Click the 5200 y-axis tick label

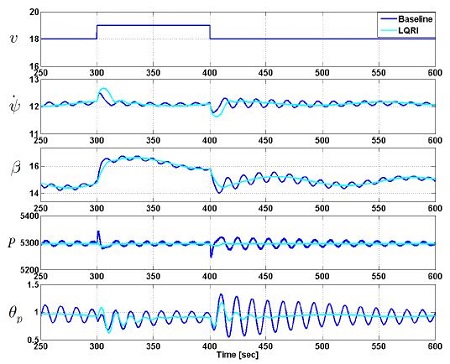pyautogui.click(x=30, y=269)
